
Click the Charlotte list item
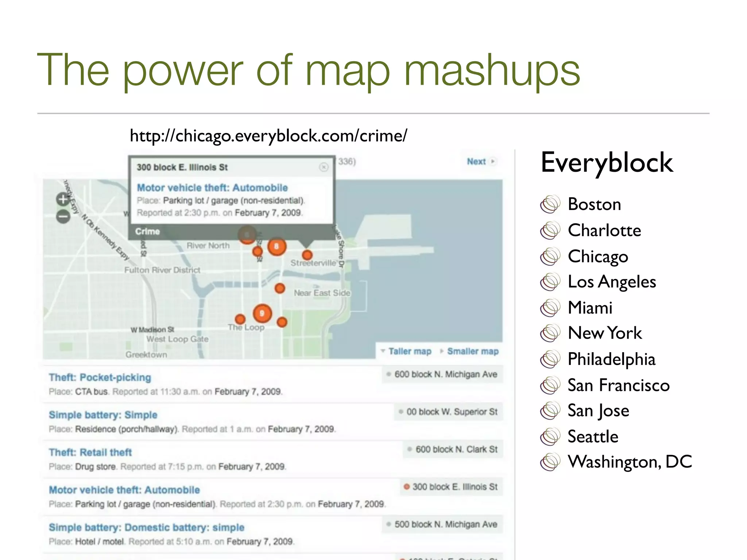click(604, 230)
